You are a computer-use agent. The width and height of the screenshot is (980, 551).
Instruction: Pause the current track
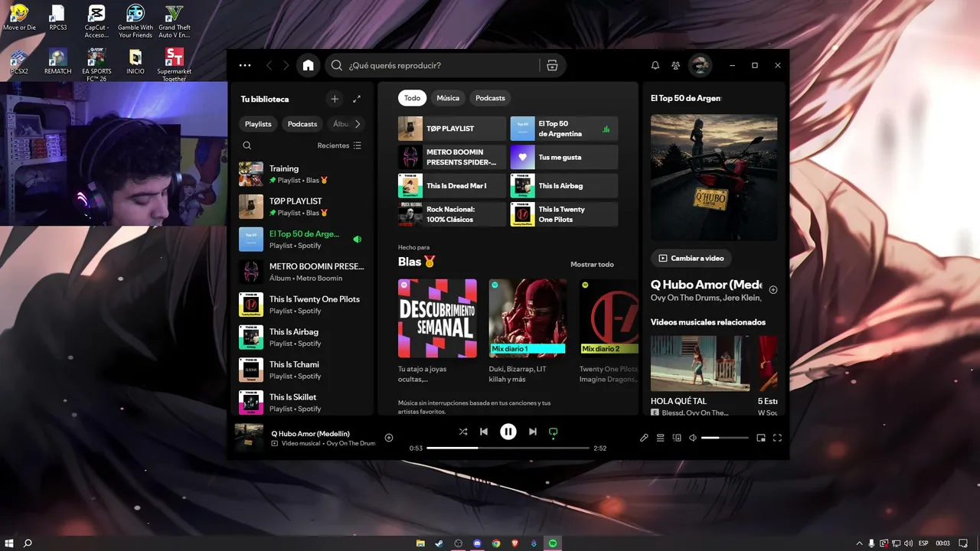point(508,432)
